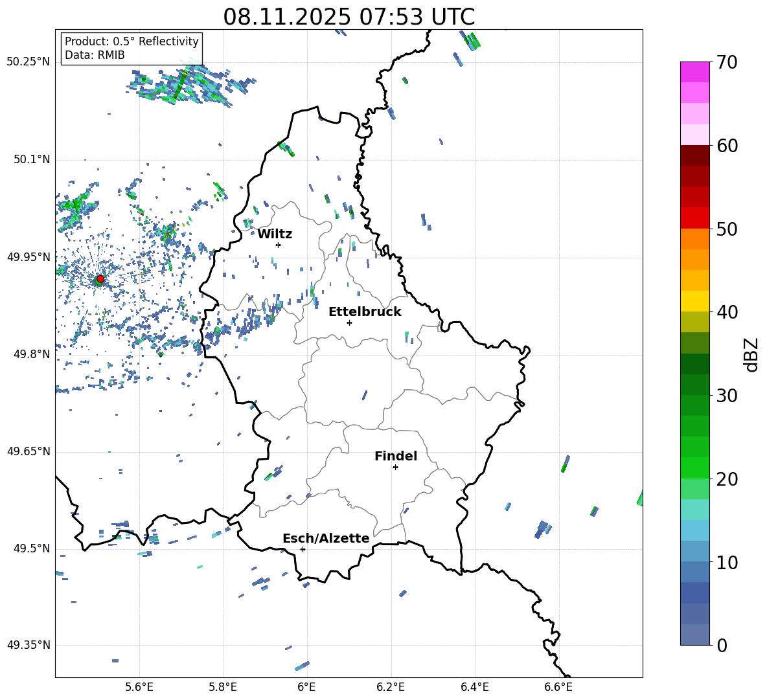767x700 pixels.
Task: Click the 50.25°N latitude label
Action: (29, 62)
